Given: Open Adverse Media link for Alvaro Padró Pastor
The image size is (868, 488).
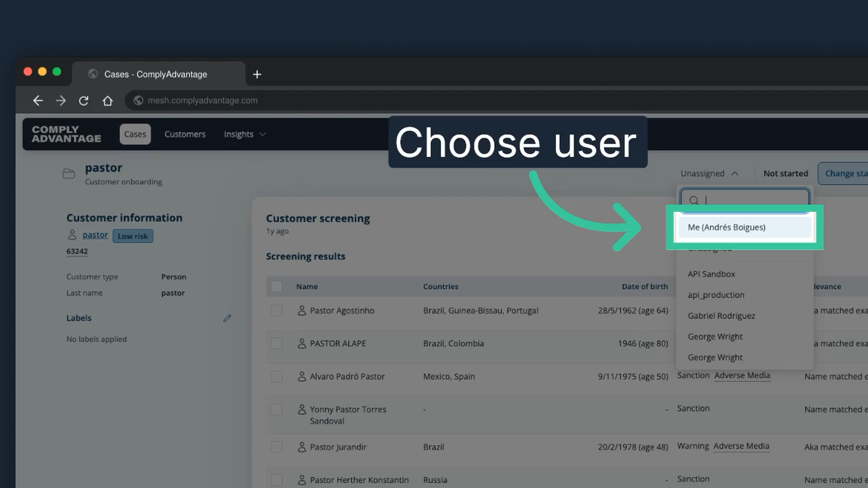Looking at the screenshot, I should pos(742,375).
